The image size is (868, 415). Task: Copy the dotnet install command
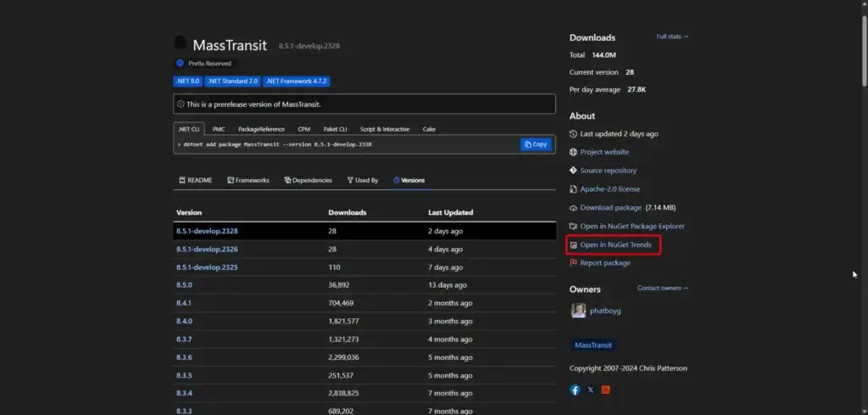click(x=536, y=144)
